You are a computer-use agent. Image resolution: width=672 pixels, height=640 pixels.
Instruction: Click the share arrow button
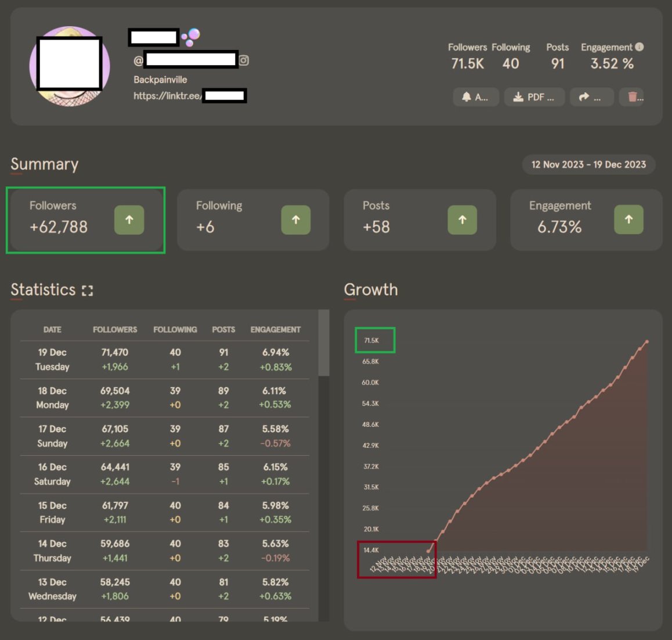click(x=591, y=97)
